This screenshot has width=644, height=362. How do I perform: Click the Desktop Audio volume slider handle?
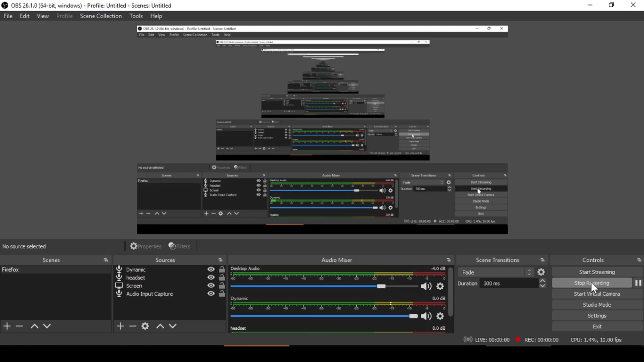click(x=381, y=286)
